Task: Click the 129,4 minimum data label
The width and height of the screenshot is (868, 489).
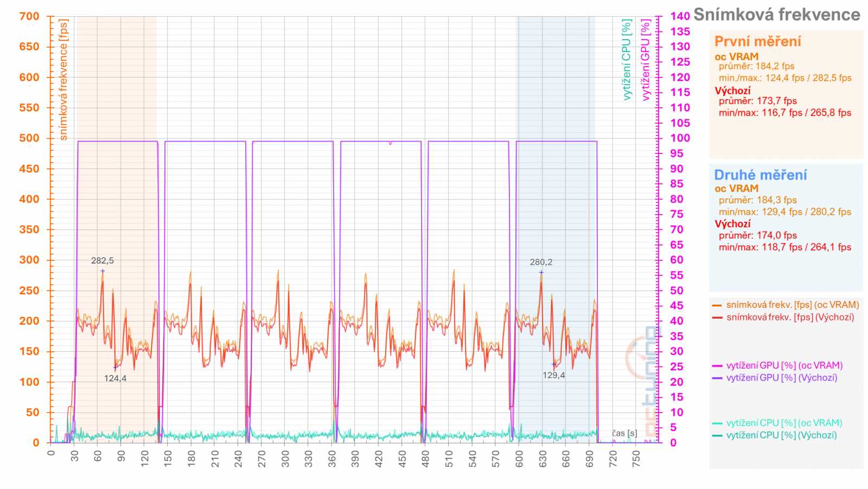Action: pyautogui.click(x=554, y=375)
